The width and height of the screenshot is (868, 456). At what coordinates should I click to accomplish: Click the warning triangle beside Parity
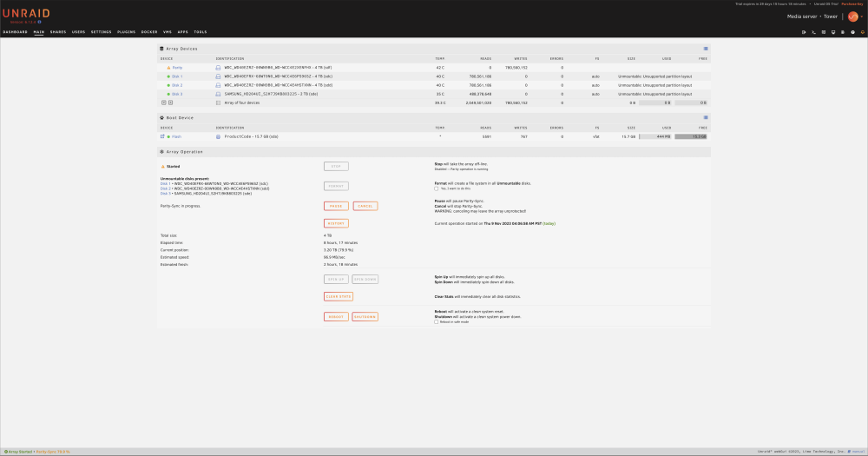(x=168, y=68)
